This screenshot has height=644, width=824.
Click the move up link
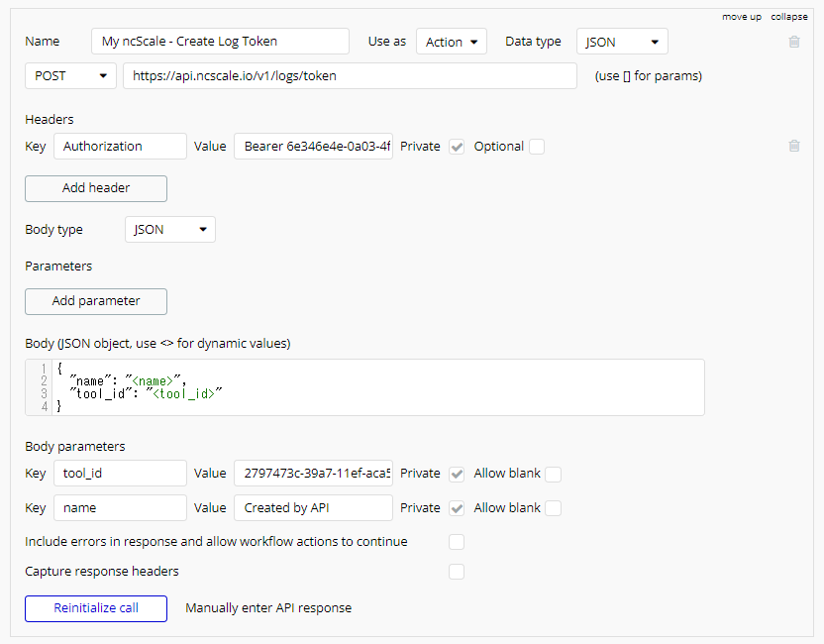[x=742, y=17]
